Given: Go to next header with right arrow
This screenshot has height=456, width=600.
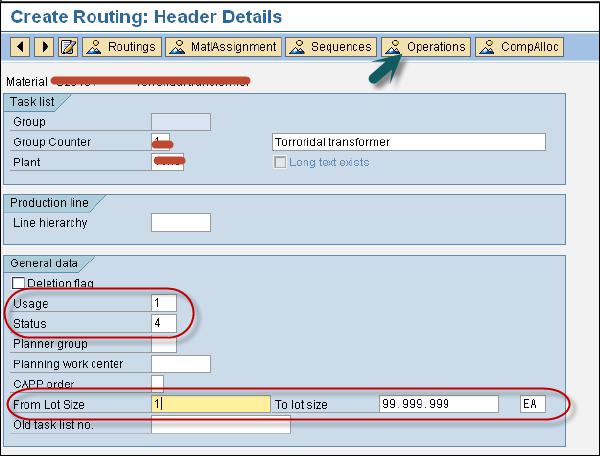Looking at the screenshot, I should (x=44, y=47).
